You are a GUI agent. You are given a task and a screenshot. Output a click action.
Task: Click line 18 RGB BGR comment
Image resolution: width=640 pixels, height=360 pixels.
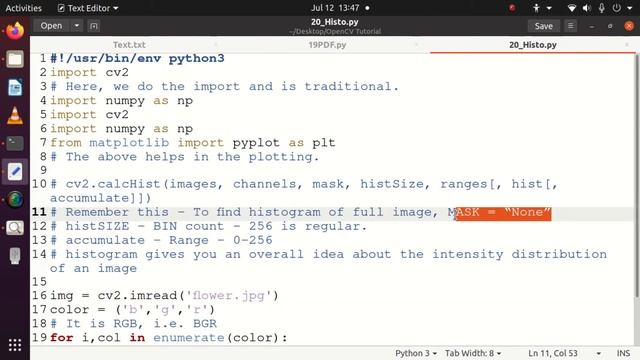[133, 324]
